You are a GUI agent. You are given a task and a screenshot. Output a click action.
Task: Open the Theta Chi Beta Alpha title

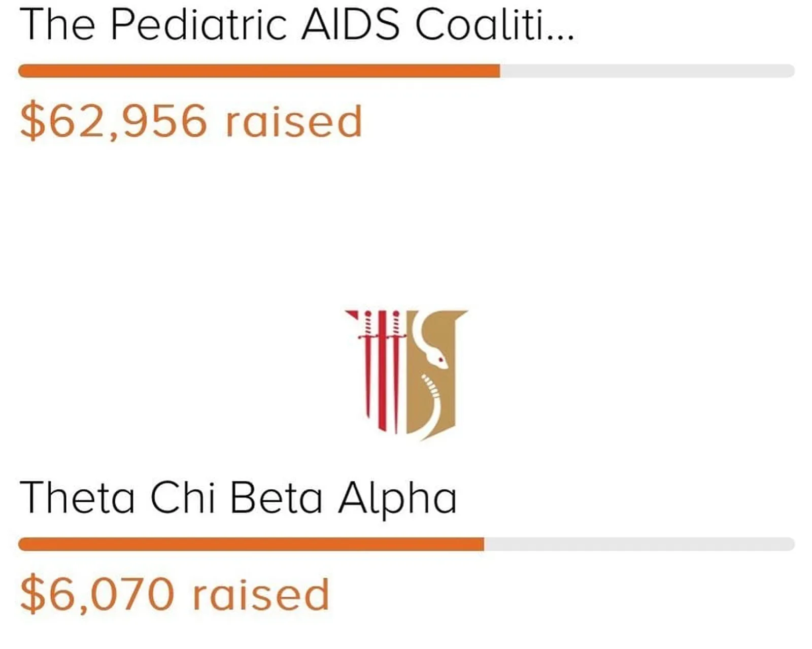pyautogui.click(x=238, y=499)
